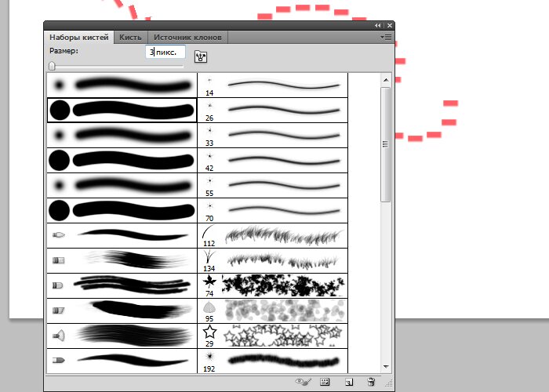Click the Размер size slider handle

click(x=53, y=66)
